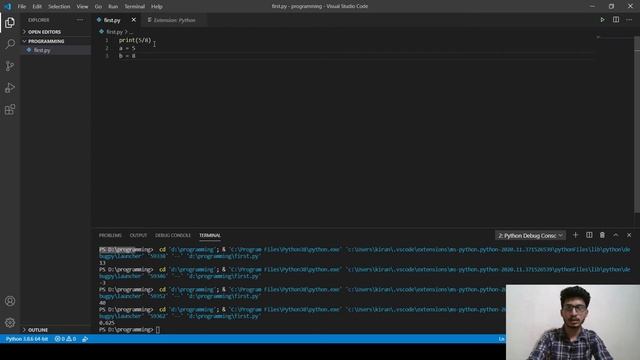The image size is (640, 360).
Task: Switch to the first.py editor tab
Action: (x=112, y=20)
